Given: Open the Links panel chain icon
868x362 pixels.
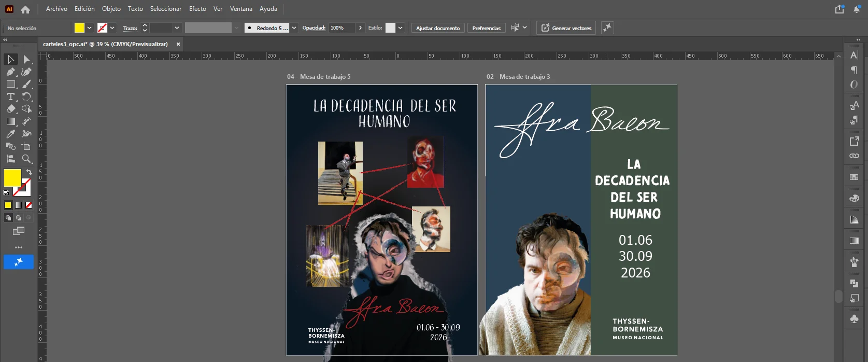Looking at the screenshot, I should 854,156.
